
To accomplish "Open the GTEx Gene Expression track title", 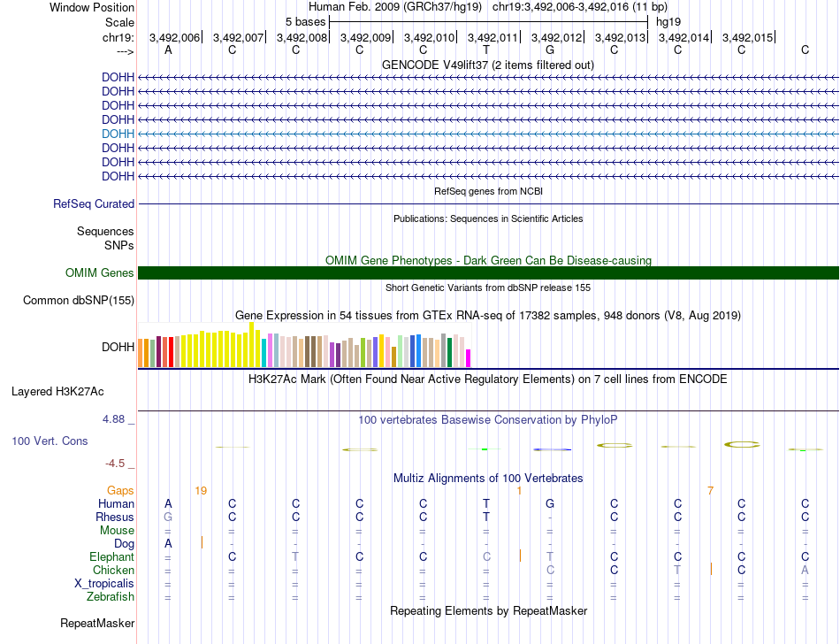I will coord(488,315).
